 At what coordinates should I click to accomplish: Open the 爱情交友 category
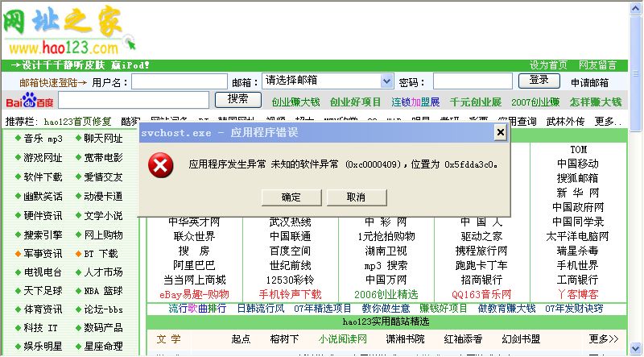(104, 176)
